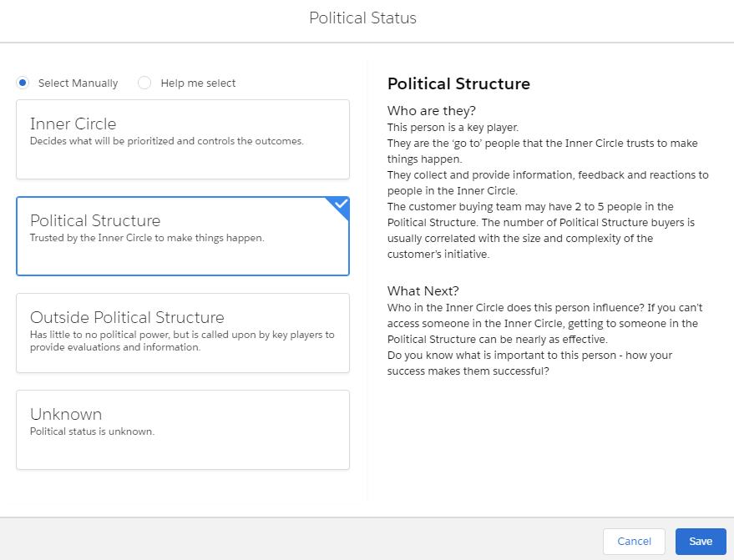The width and height of the screenshot is (734, 560).
Task: Click 'Political status is unknown' description
Action: coord(92,431)
